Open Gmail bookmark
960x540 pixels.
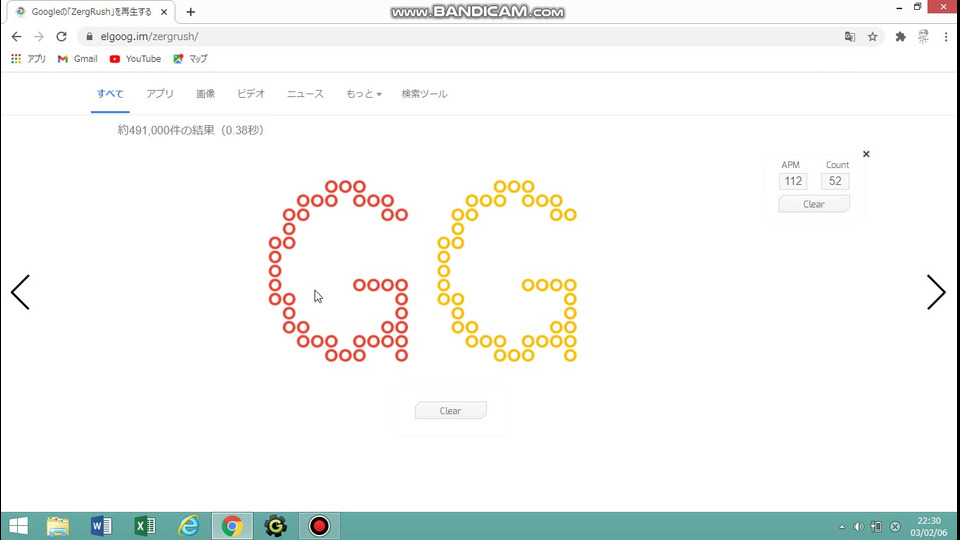(x=78, y=59)
